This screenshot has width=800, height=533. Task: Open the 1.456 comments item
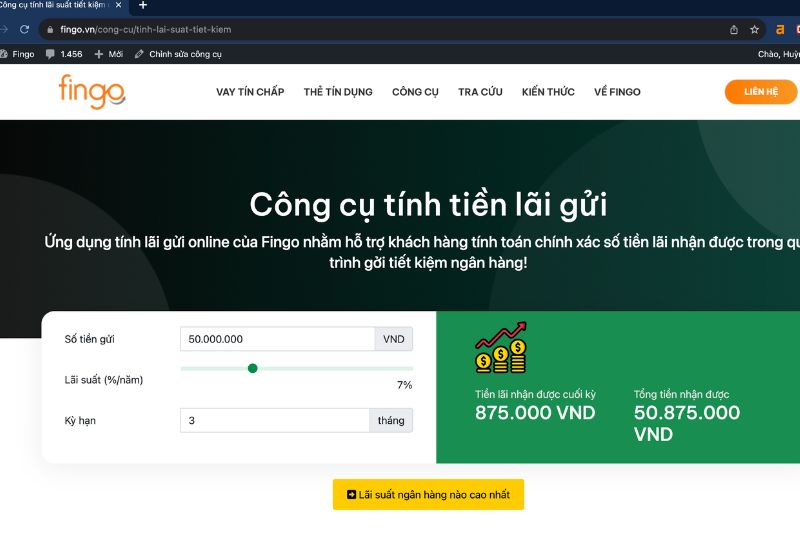coord(64,54)
